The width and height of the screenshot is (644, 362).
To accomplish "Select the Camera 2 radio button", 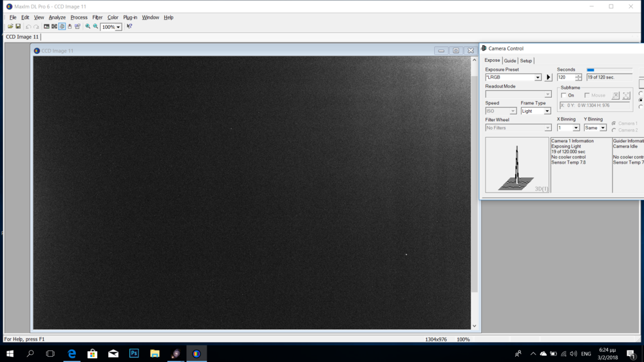I will 614,130.
